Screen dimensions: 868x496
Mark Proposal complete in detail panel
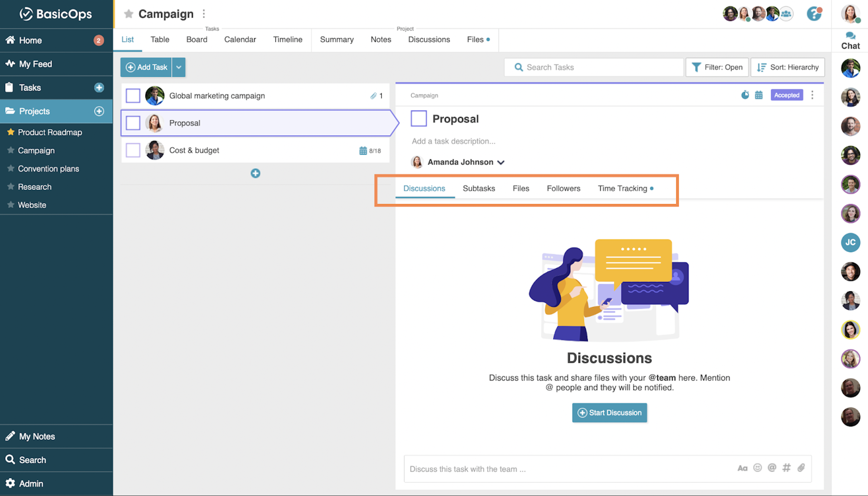(x=419, y=119)
